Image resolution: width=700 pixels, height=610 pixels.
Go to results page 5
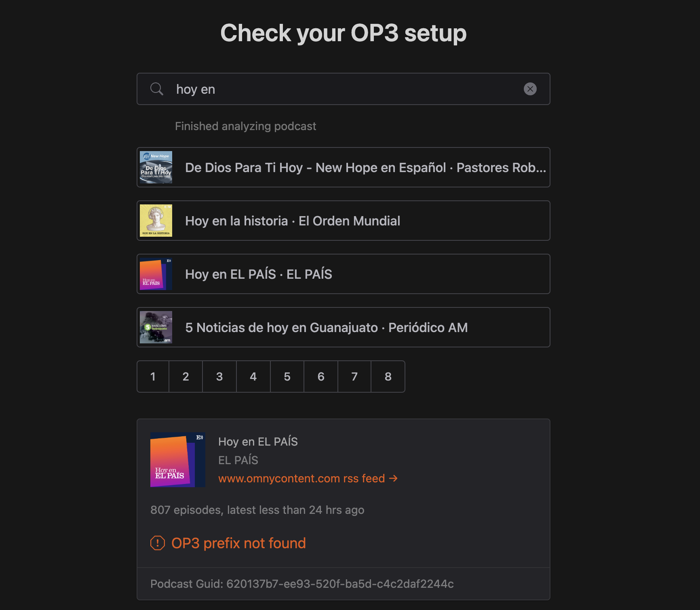[x=287, y=377]
